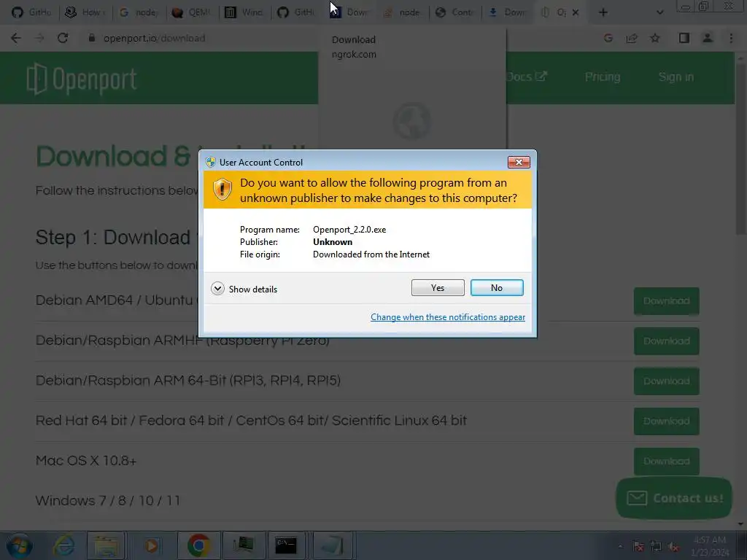
Task: Switch to the 'How' tab
Action: pos(85,12)
